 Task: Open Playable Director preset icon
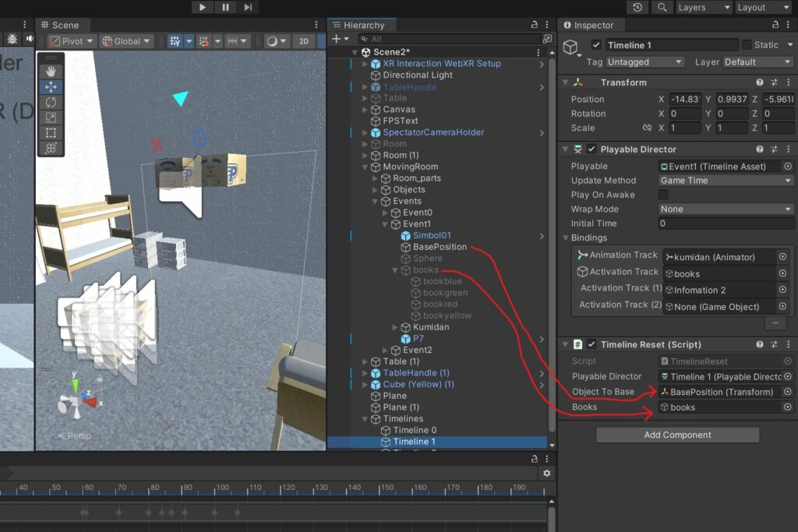pos(774,149)
